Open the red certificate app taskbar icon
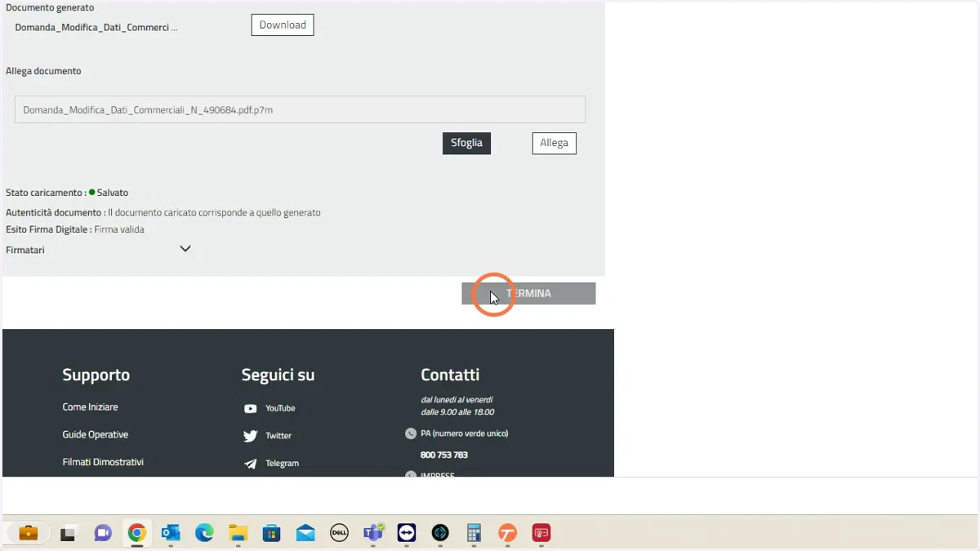 pyautogui.click(x=541, y=533)
